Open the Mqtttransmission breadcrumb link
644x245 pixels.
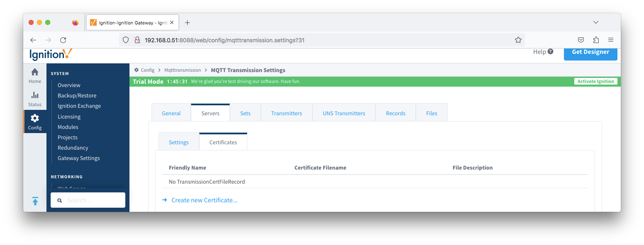[x=183, y=70]
